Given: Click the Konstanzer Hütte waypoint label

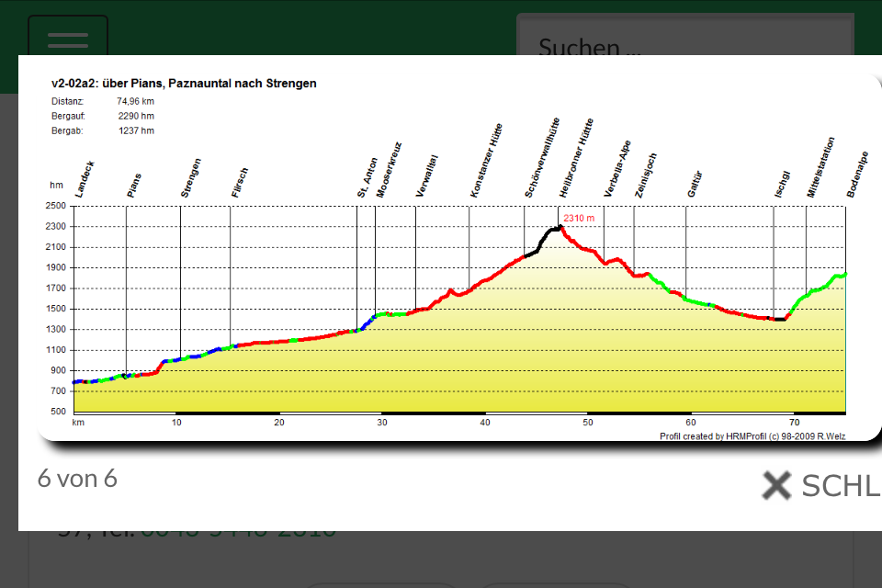Looking at the screenshot, I should coord(486,161).
